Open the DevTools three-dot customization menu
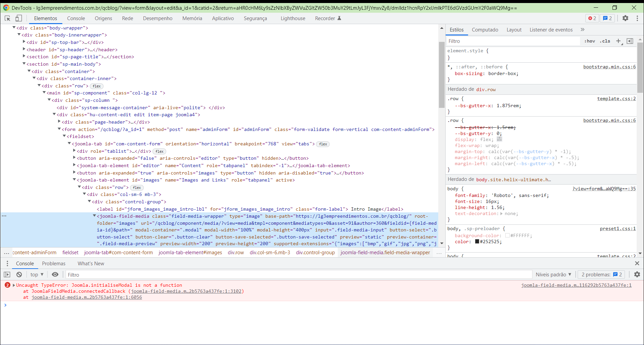The height and width of the screenshot is (345, 644). point(638,18)
